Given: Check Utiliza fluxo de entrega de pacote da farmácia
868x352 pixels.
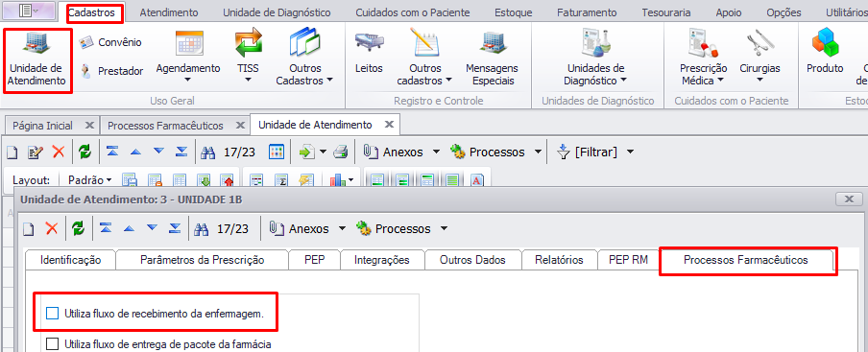Looking at the screenshot, I should tap(52, 344).
